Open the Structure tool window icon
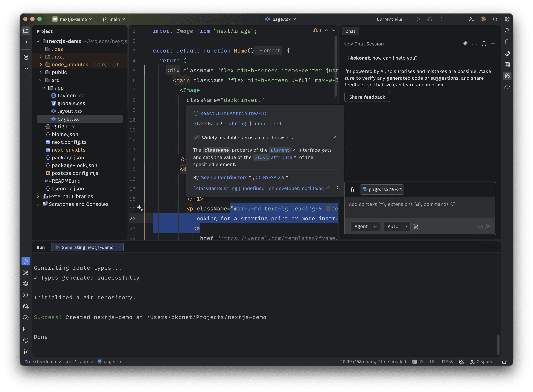 tap(26, 57)
